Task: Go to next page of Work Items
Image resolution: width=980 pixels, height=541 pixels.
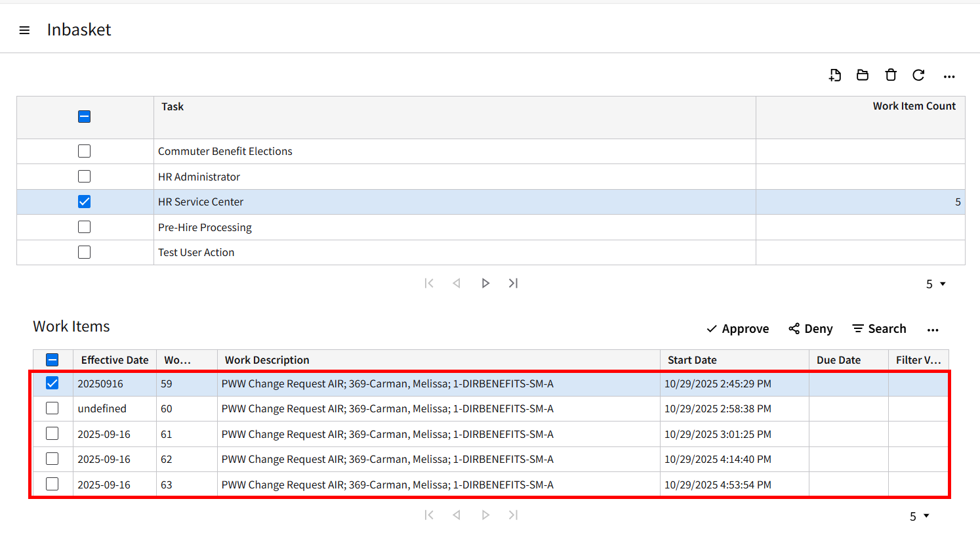Action: pyautogui.click(x=485, y=515)
